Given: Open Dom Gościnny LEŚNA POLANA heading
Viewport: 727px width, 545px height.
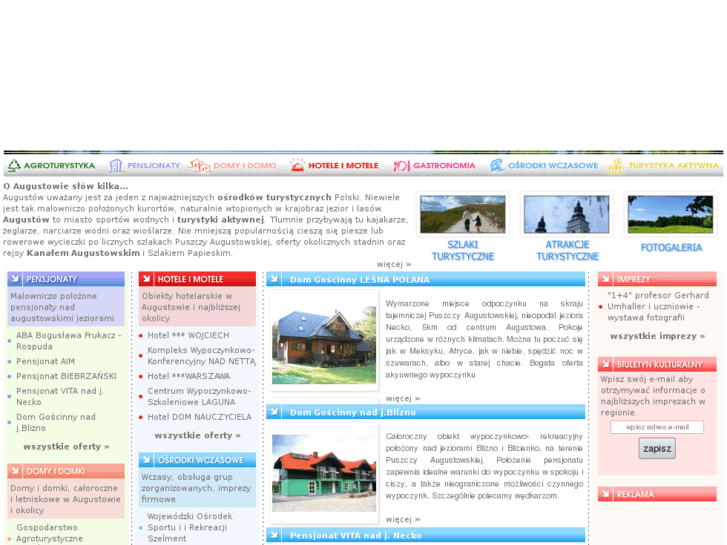Looking at the screenshot, I should [360, 280].
